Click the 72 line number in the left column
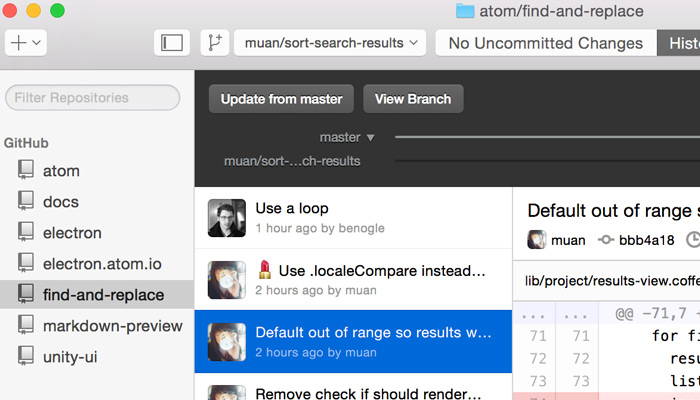 pyautogui.click(x=538, y=358)
